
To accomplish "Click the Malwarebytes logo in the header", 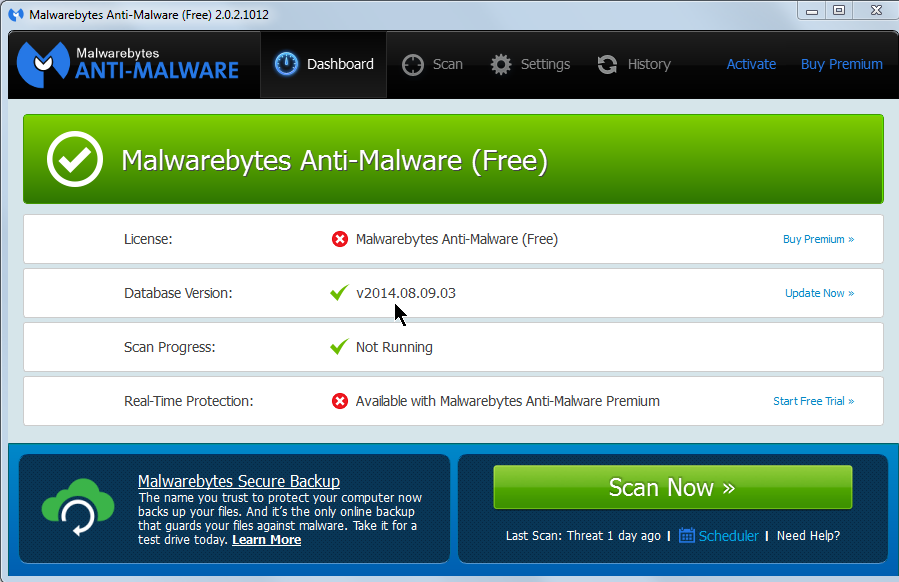I will tap(127, 64).
